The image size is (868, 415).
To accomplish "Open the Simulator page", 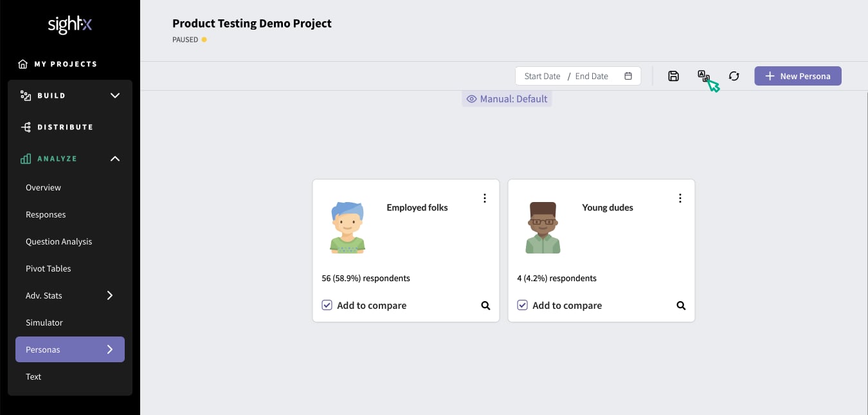I will tap(44, 322).
